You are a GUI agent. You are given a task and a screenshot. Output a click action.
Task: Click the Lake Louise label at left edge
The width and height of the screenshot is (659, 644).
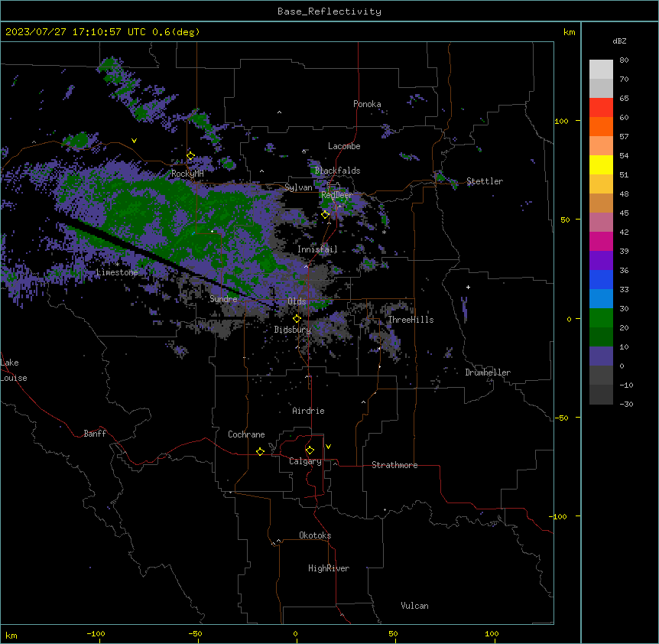point(13,370)
